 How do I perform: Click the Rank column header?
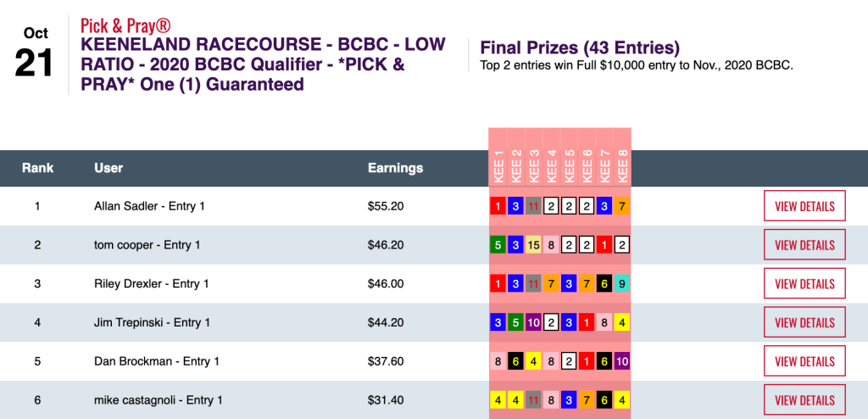click(x=37, y=168)
